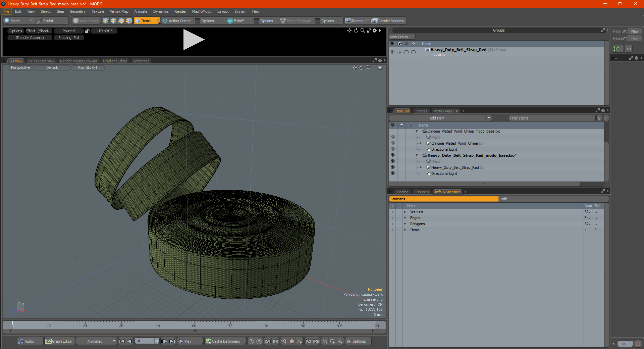Expand Polygons statistics row
This screenshot has height=349, width=644.
click(x=405, y=224)
